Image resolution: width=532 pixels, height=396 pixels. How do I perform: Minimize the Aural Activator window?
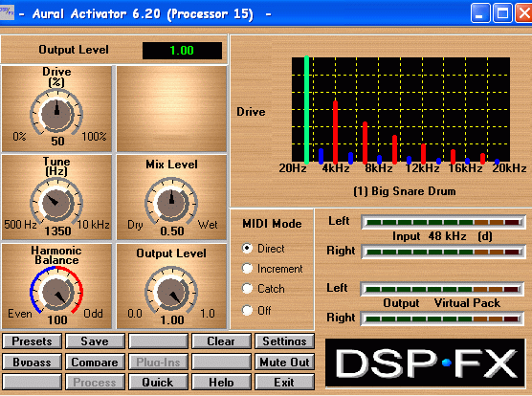[480, 13]
